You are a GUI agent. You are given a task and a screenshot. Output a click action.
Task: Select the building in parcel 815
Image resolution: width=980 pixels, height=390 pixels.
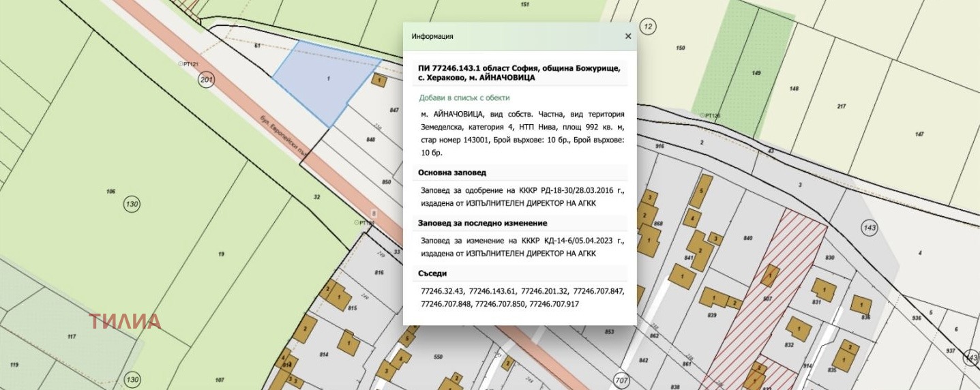click(x=339, y=297)
